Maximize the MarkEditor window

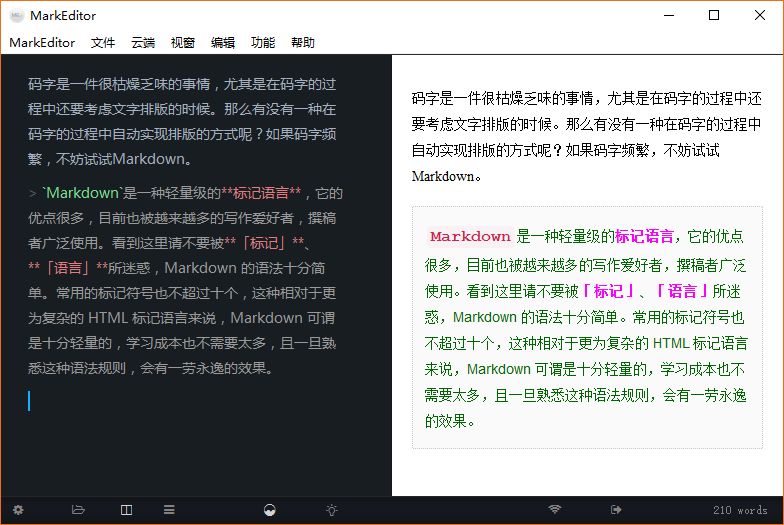(714, 16)
